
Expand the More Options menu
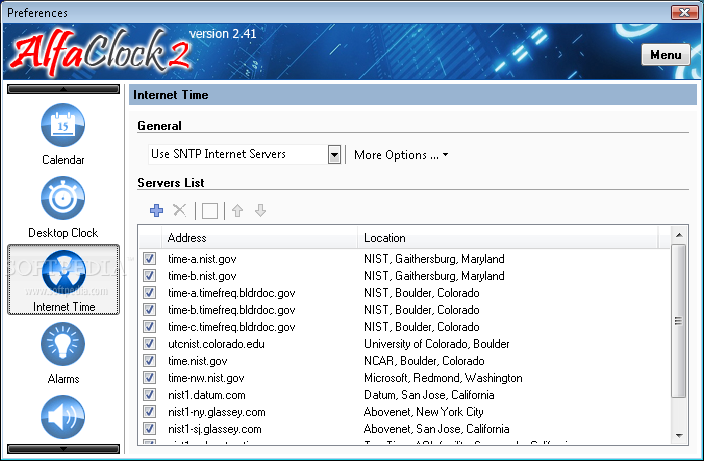(x=401, y=155)
